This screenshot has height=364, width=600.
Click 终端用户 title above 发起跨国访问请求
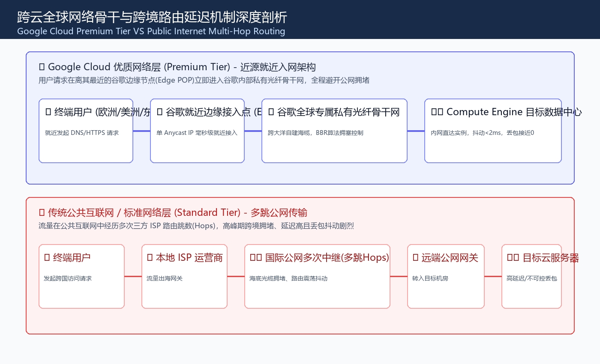pyautogui.click(x=67, y=257)
